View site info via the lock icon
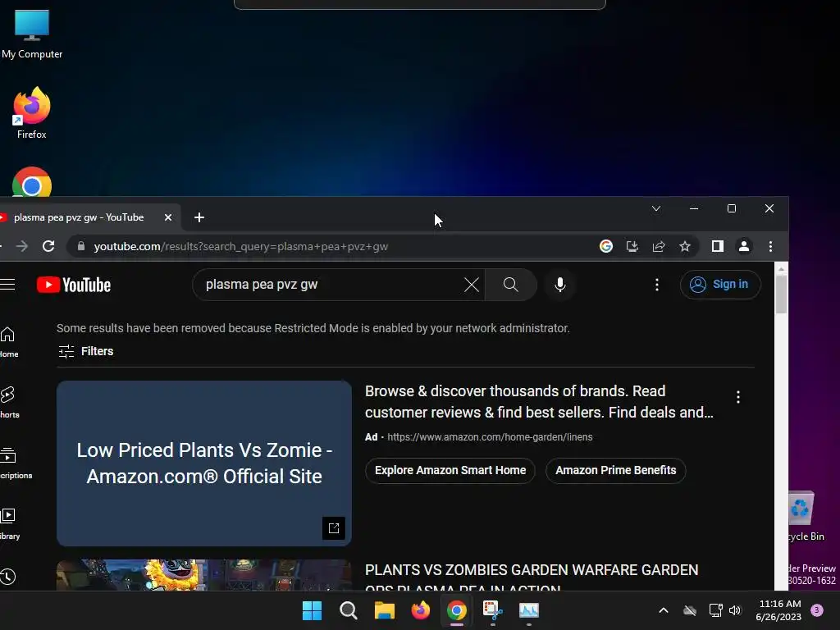 81,246
